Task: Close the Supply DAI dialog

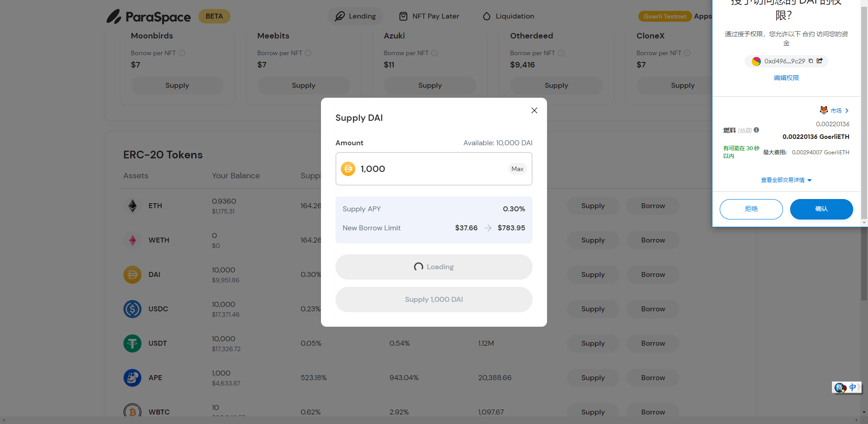Action: click(534, 110)
